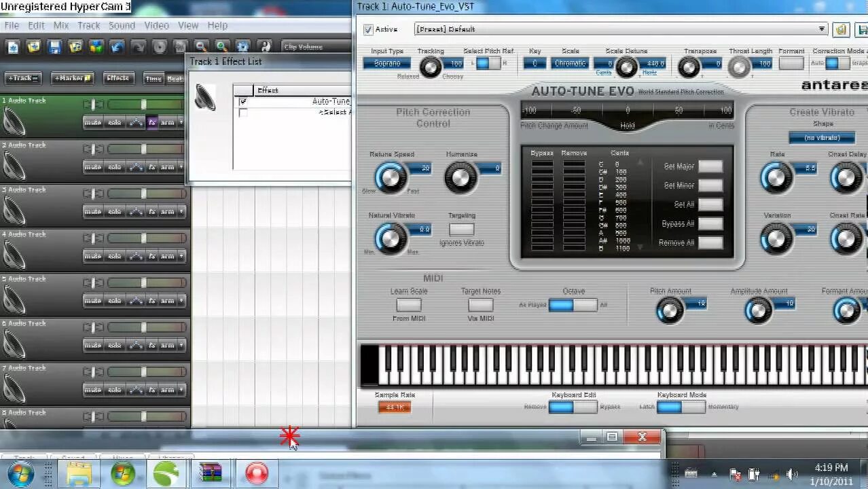The image size is (868, 489).
Task: Open the Sound menu
Action: click(x=122, y=25)
